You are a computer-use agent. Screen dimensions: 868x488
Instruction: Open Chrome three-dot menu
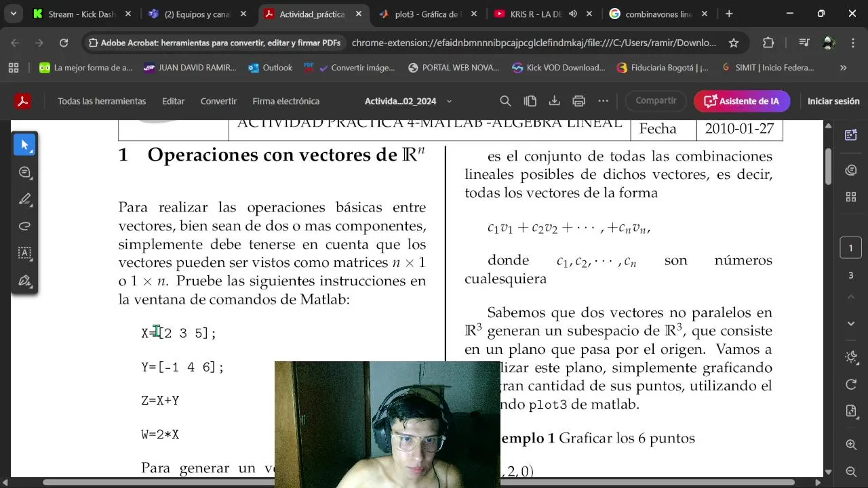[852, 43]
